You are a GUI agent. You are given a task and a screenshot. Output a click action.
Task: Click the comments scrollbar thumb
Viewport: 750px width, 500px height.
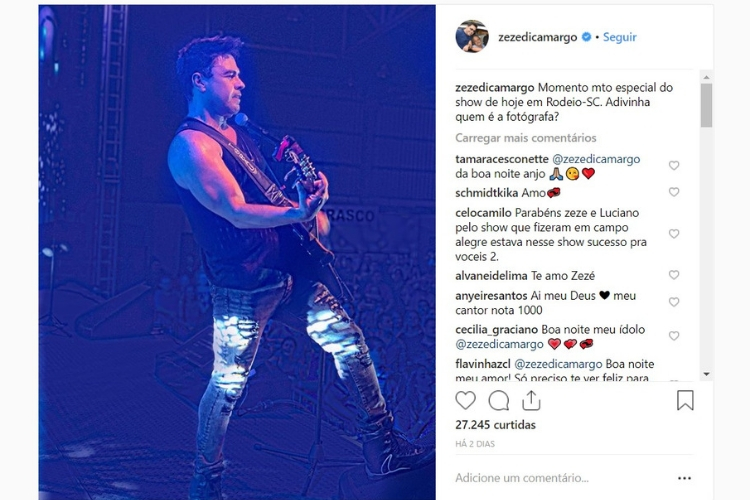point(706,105)
